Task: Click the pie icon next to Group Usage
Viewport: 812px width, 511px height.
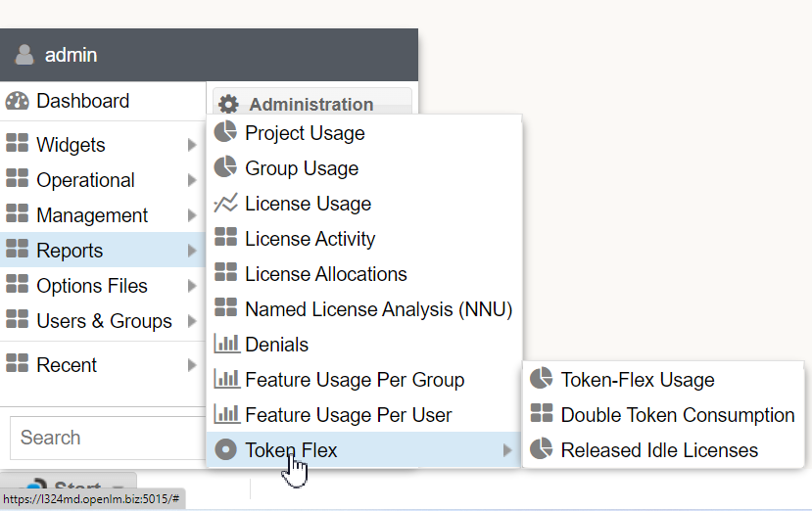Action: pyautogui.click(x=225, y=168)
